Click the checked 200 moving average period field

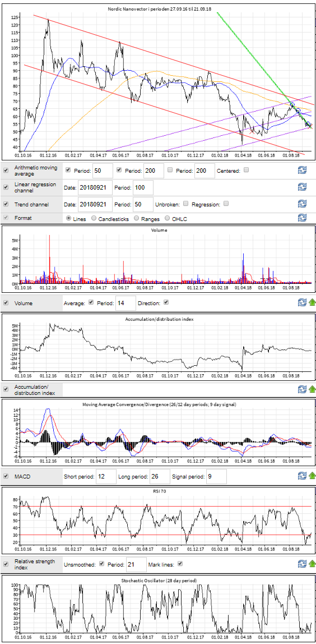[x=154, y=171]
